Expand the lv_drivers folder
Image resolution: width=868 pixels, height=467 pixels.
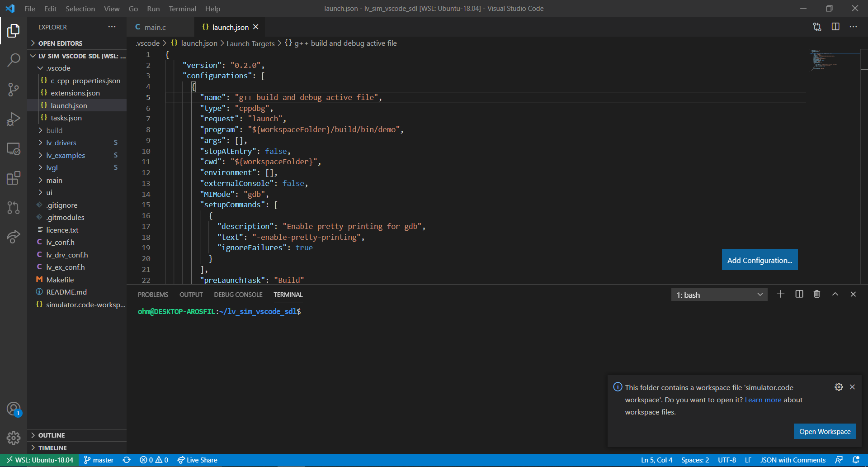click(x=61, y=143)
